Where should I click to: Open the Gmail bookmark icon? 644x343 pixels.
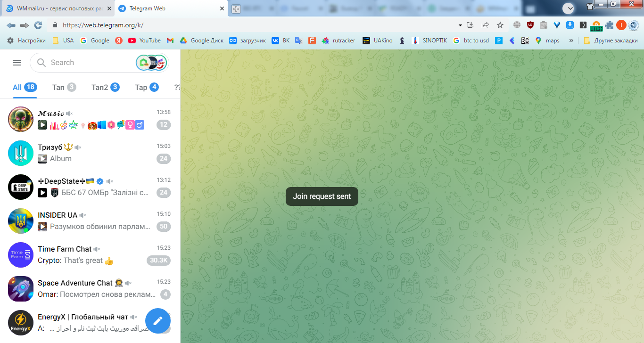tap(170, 41)
